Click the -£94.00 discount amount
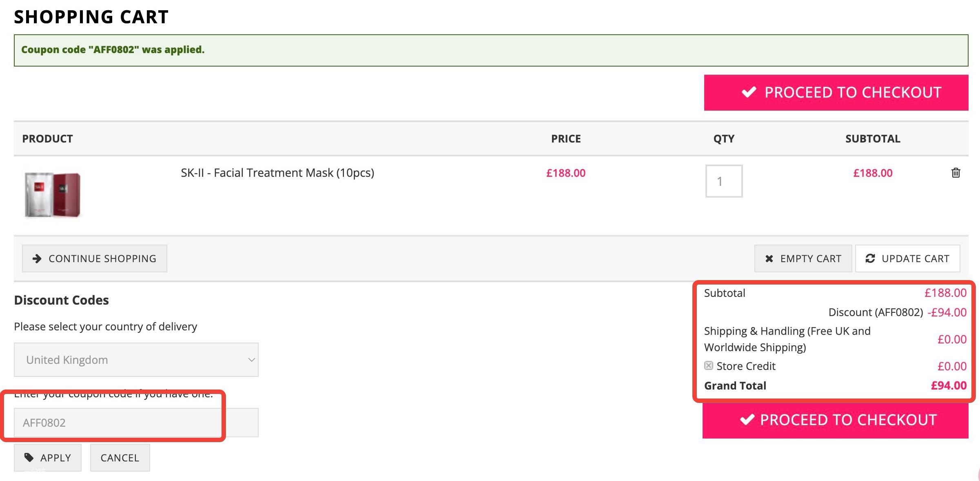The height and width of the screenshot is (481, 980). (x=947, y=312)
